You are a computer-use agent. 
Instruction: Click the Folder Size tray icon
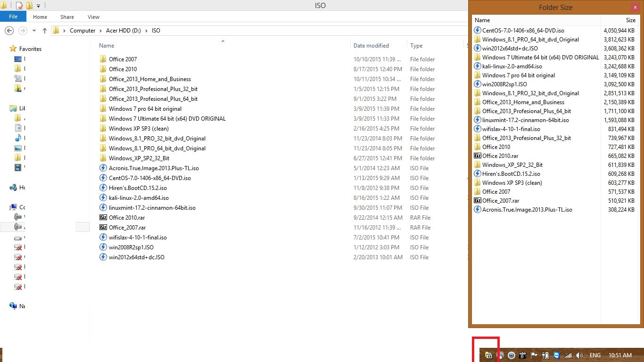(x=488, y=355)
